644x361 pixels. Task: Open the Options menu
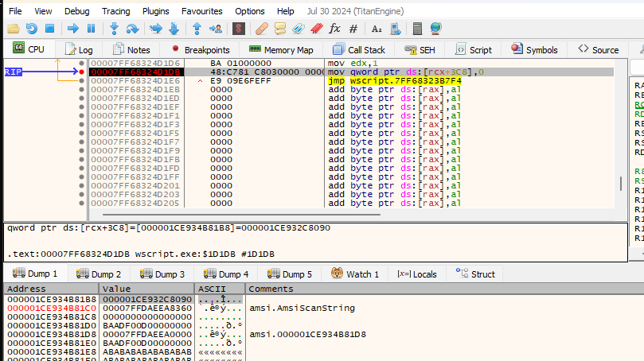point(250,11)
